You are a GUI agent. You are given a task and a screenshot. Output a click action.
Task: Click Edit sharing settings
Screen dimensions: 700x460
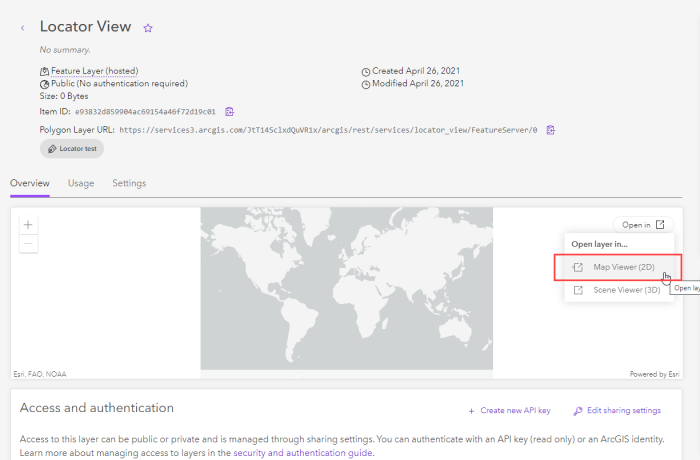pos(617,411)
